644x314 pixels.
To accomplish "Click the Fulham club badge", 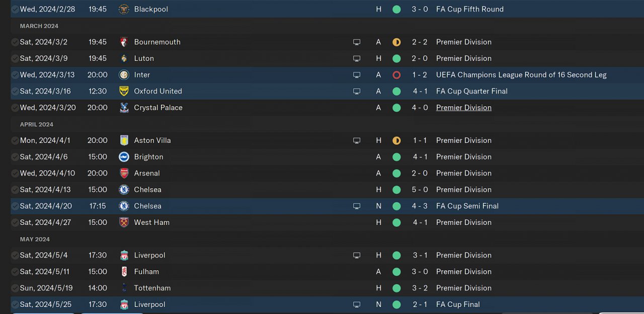I will [x=124, y=272].
